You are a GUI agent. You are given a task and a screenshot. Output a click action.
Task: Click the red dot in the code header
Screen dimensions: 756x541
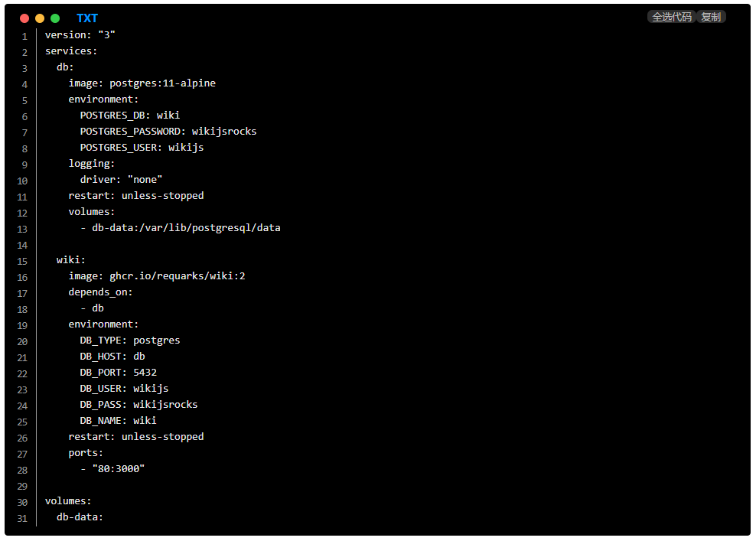[x=24, y=18]
